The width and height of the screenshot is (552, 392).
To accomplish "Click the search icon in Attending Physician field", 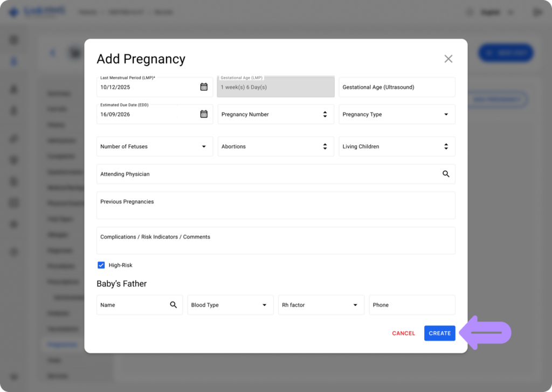I will tap(446, 174).
